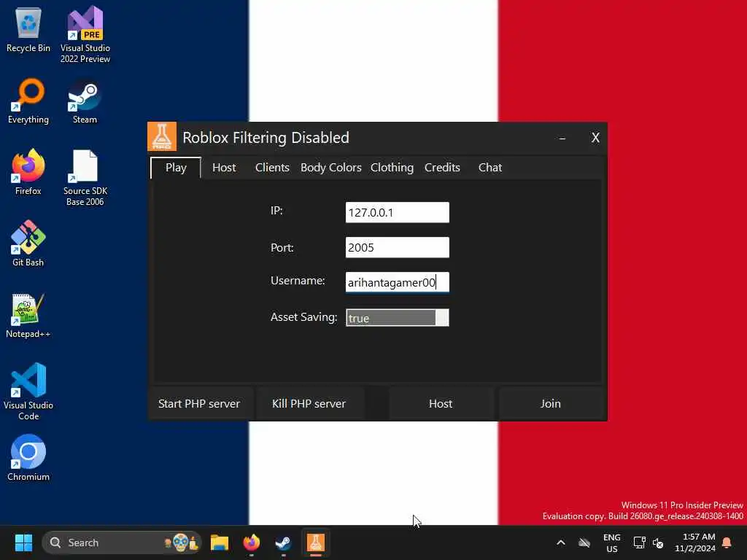747x560 pixels.
Task: Open the Credits tab
Action: point(442,168)
